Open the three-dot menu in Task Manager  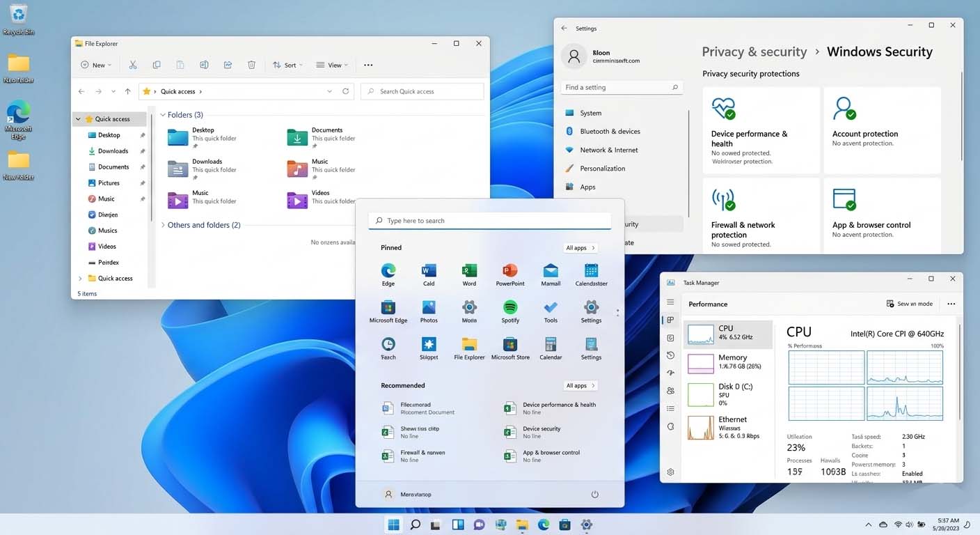coord(951,304)
